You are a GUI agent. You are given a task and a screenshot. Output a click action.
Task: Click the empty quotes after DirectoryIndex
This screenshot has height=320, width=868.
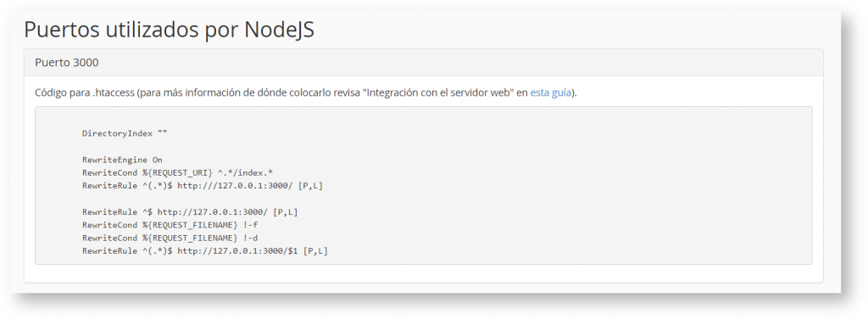pos(162,133)
